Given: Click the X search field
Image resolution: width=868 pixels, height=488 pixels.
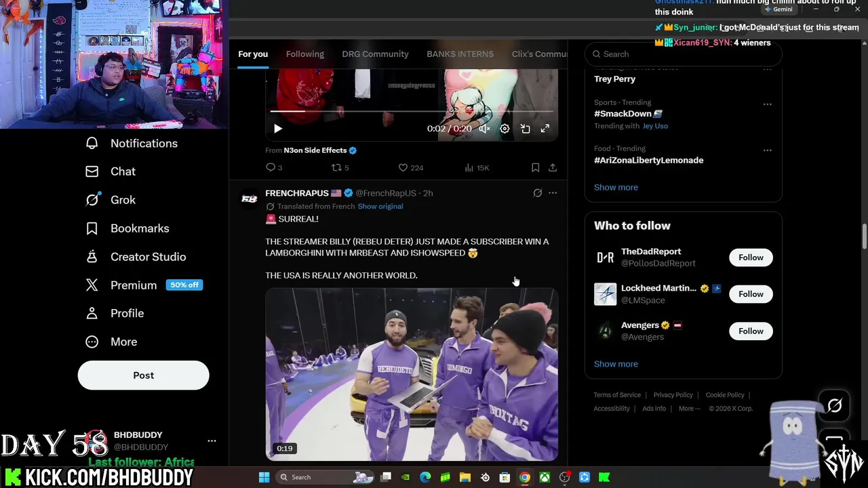Looking at the screenshot, I should pos(684,54).
